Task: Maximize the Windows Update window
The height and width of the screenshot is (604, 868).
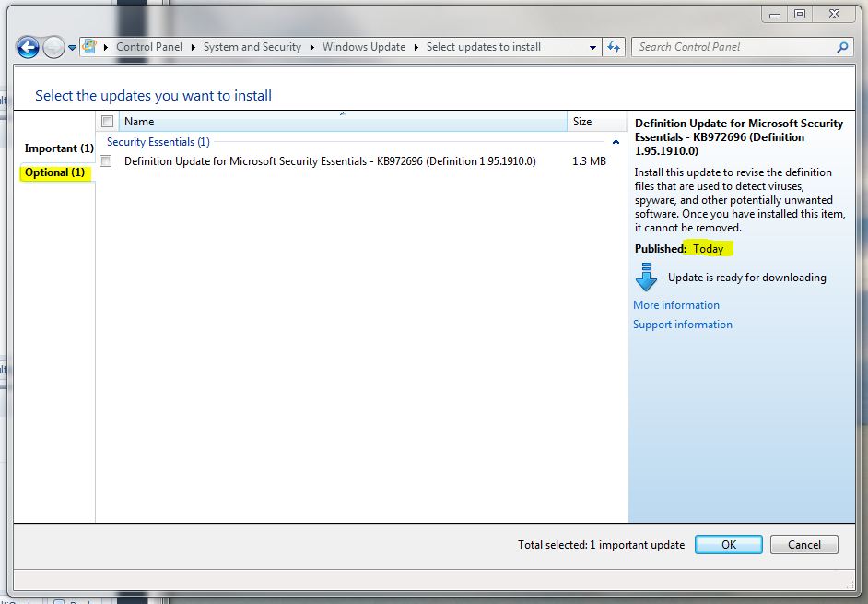Action: click(x=800, y=15)
